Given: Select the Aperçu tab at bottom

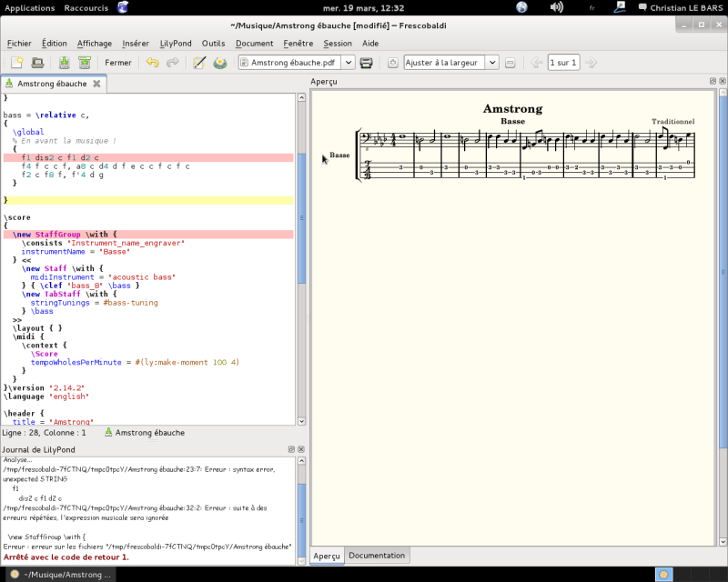Looking at the screenshot, I should pyautogui.click(x=326, y=555).
